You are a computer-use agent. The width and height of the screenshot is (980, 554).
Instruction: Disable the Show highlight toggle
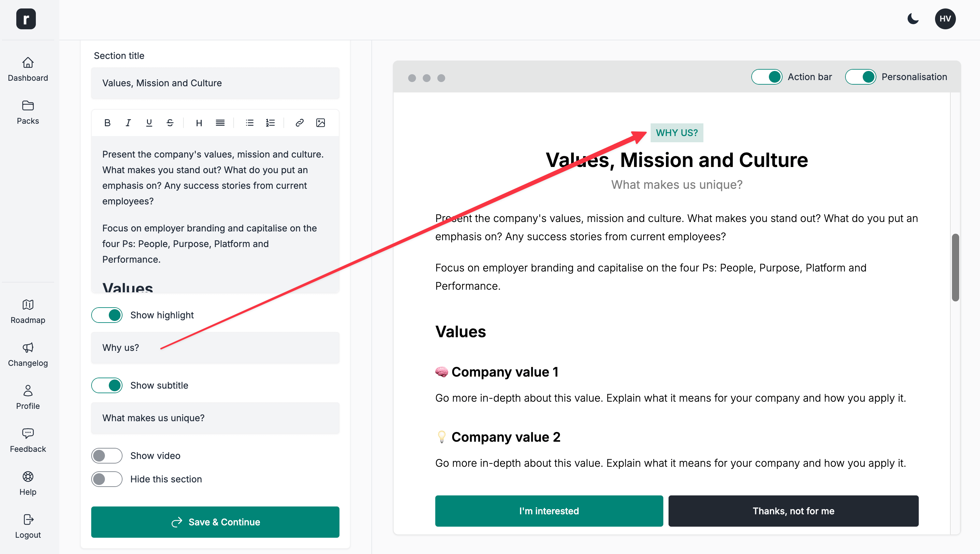[107, 315]
